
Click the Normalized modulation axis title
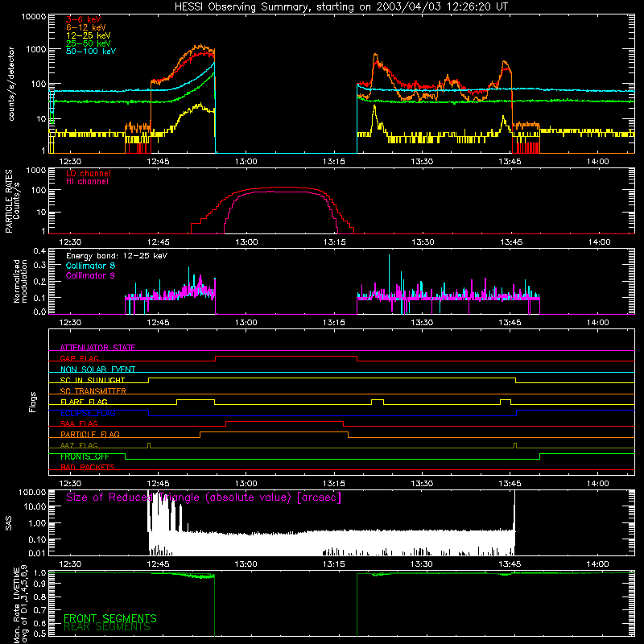[20, 281]
